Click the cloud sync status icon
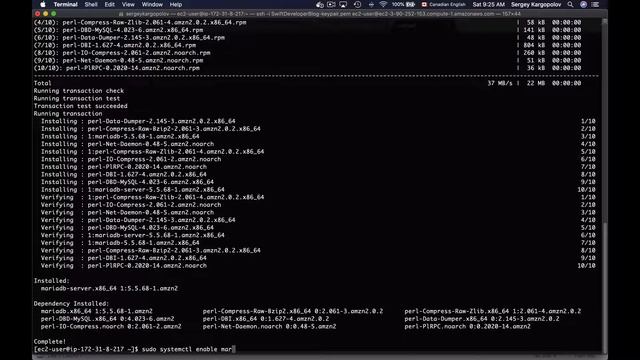This screenshot has height=360, width=640. tap(320, 4)
